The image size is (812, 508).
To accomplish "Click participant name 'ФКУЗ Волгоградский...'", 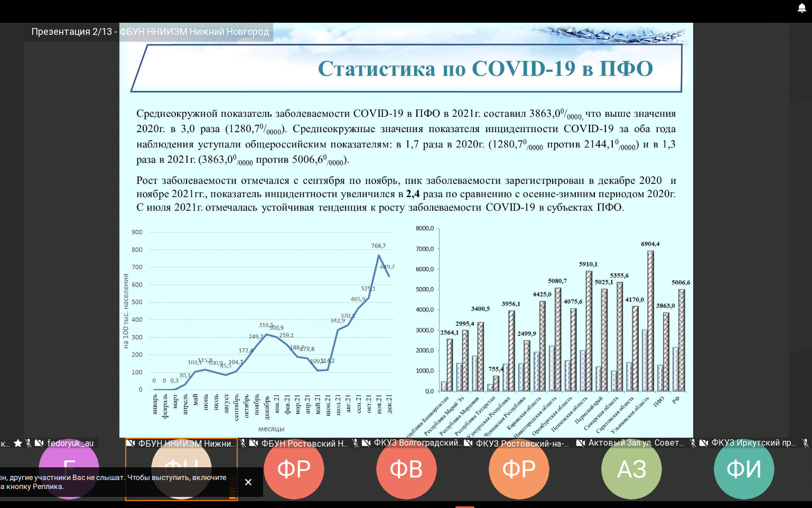I will [x=418, y=443].
